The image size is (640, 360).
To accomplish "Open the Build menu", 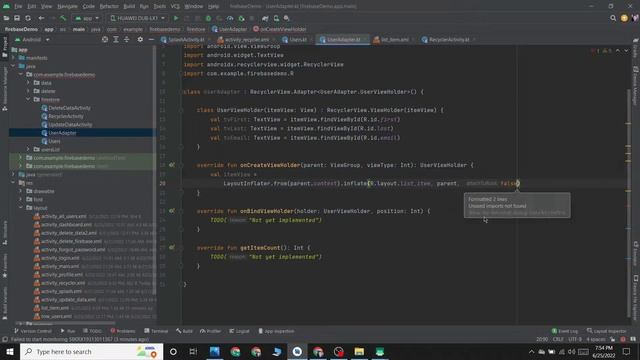I will pos(129,7).
